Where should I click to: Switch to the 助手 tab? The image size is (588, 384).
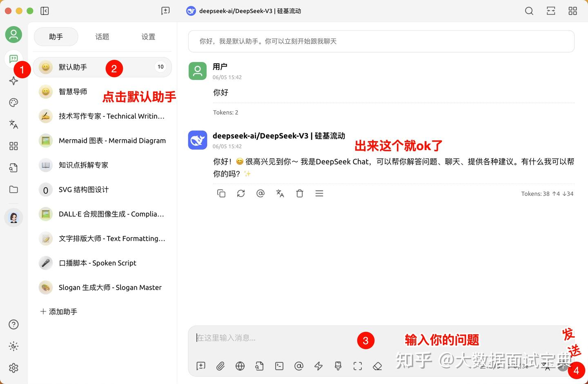point(56,37)
